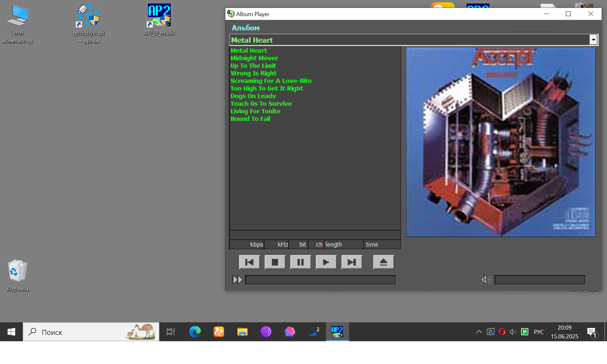This screenshot has height=364, width=607.
Task: Select the track Bound To Fail
Action: (250, 119)
